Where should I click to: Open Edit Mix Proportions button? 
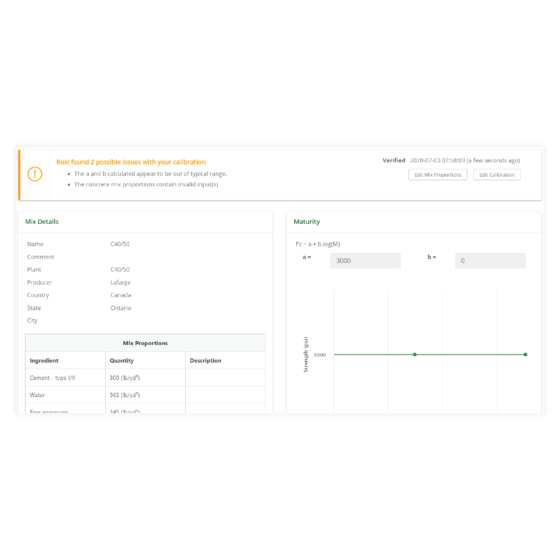pyautogui.click(x=438, y=175)
